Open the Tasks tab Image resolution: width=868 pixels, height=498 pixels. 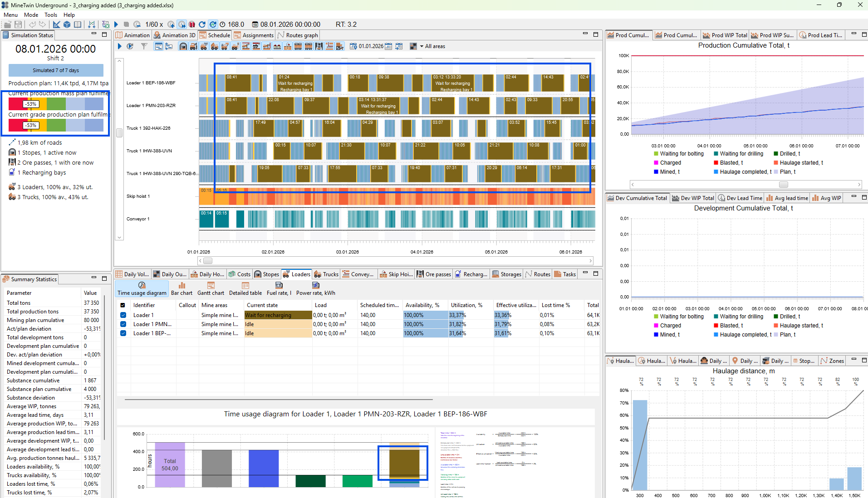coord(565,274)
